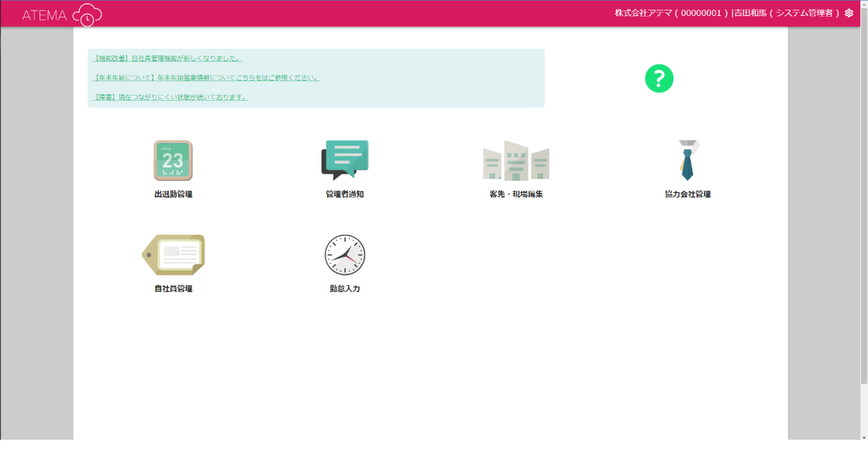Click the green question mark help icon
868x452 pixels.
[x=659, y=78]
